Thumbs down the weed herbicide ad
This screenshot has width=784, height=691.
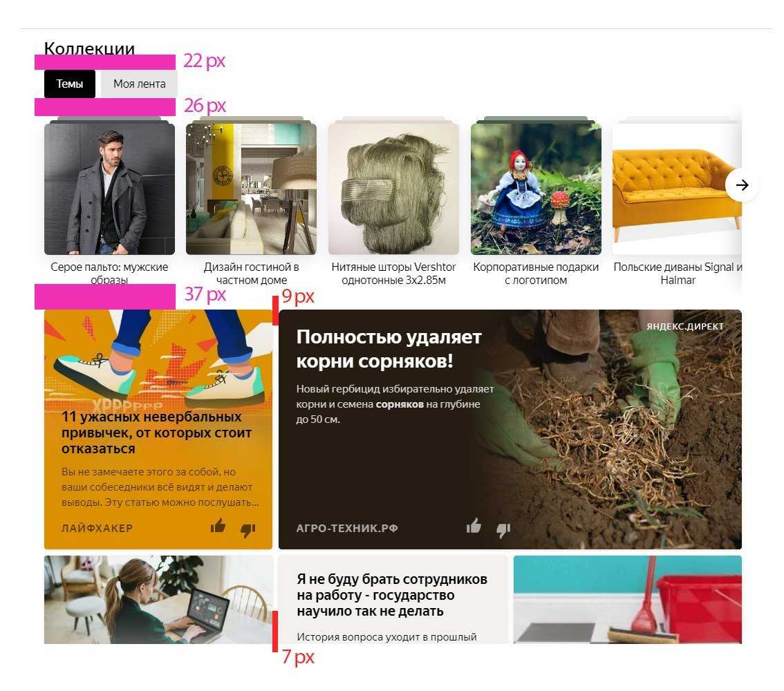503,529
